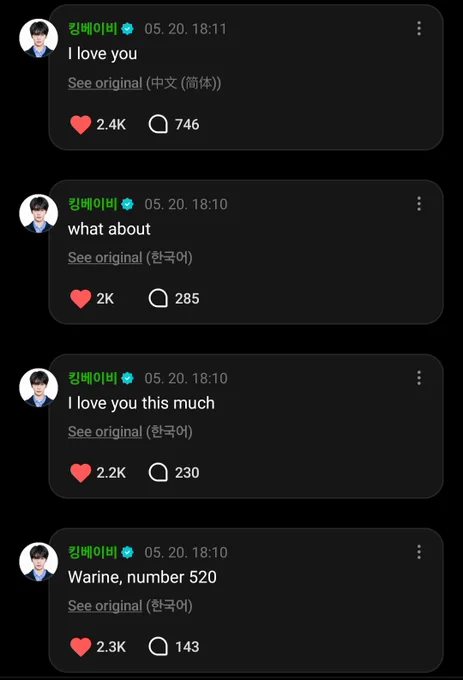This screenshot has height=680, width=463.
Task: Toggle heart on the "what about" post
Action: [81, 299]
